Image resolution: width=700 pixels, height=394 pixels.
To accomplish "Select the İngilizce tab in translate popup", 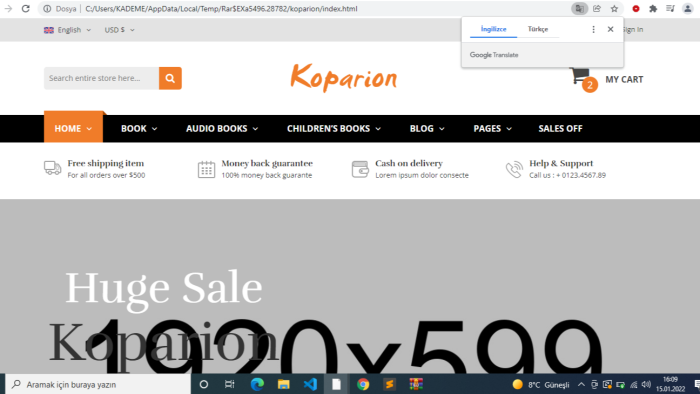I will (493, 29).
